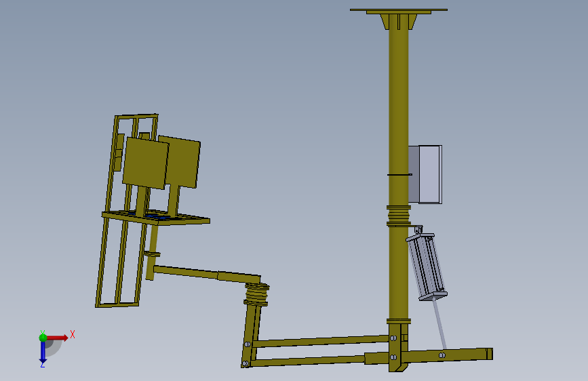This screenshot has width=588, height=381.
Task: Select the horizontal platform holding the panels
Action: pyautogui.click(x=155, y=218)
